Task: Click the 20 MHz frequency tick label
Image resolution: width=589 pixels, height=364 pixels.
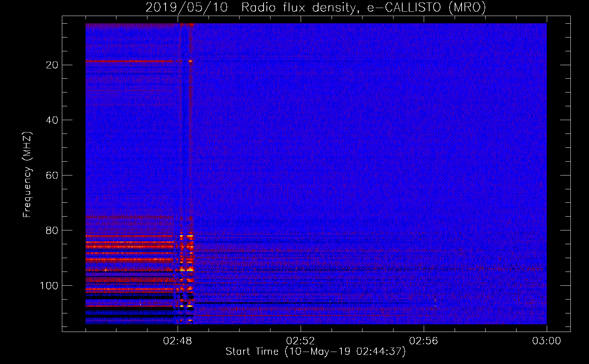Action: (52, 65)
